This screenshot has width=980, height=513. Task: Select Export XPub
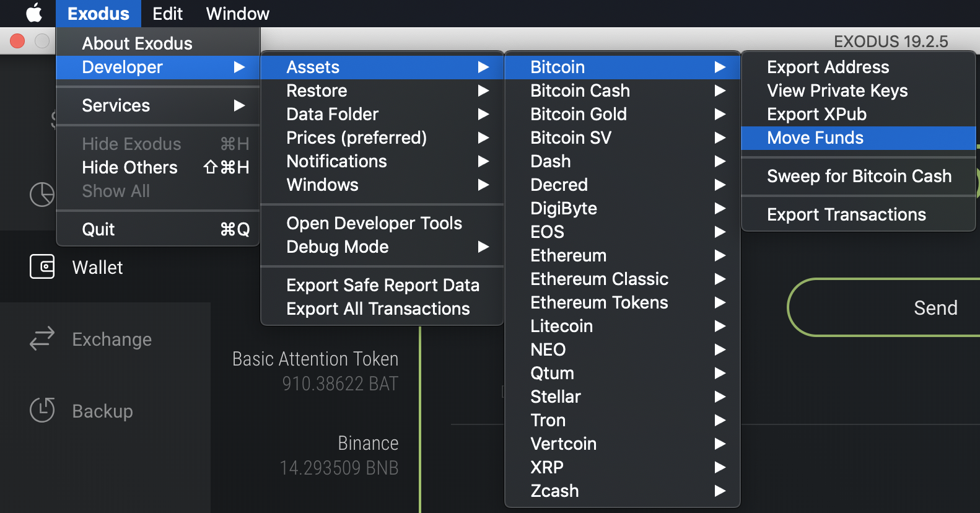point(859,114)
